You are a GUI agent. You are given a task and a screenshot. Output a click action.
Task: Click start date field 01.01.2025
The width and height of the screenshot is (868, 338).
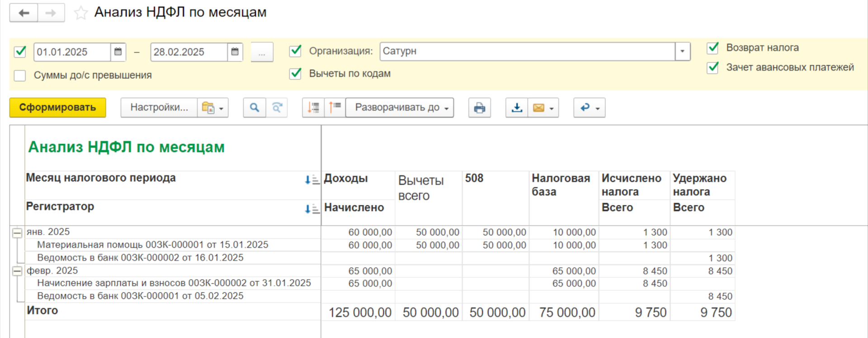click(72, 52)
